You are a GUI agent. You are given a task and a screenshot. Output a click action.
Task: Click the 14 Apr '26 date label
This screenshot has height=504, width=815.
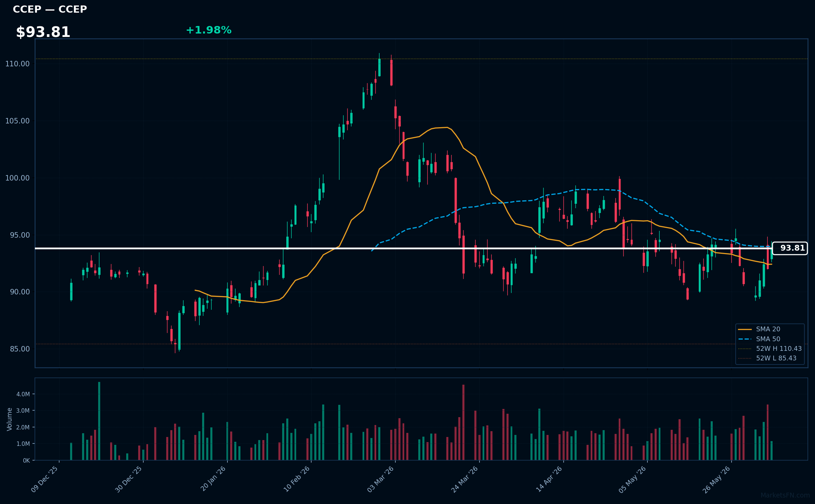click(549, 479)
